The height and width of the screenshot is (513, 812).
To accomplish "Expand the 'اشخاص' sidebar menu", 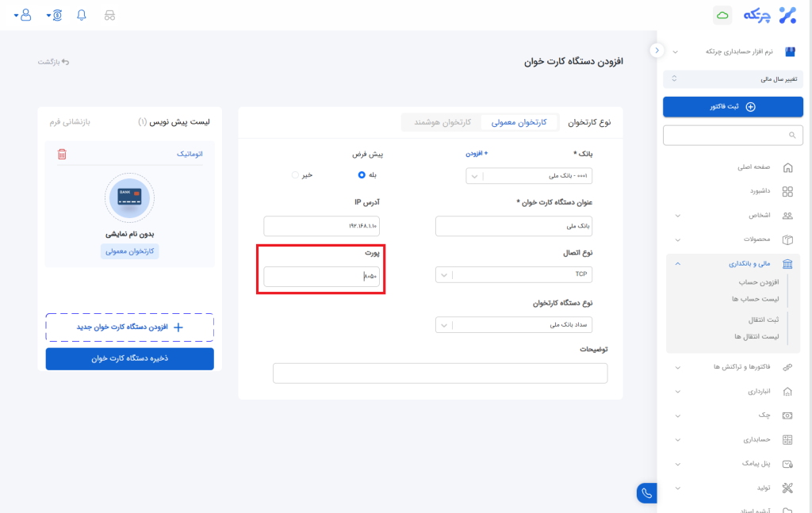I will 732,215.
